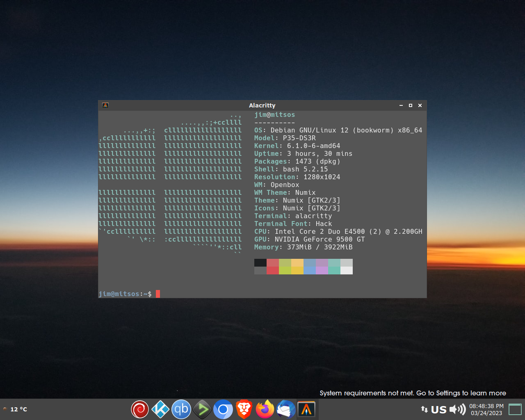
Task: Click the WM Theme: Numix line
Action: 285,193
